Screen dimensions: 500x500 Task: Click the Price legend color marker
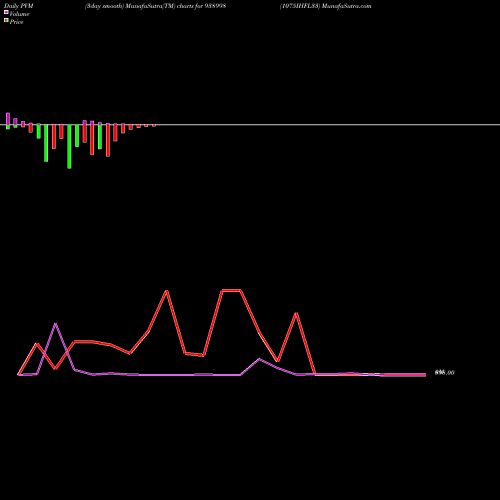click(x=6, y=21)
